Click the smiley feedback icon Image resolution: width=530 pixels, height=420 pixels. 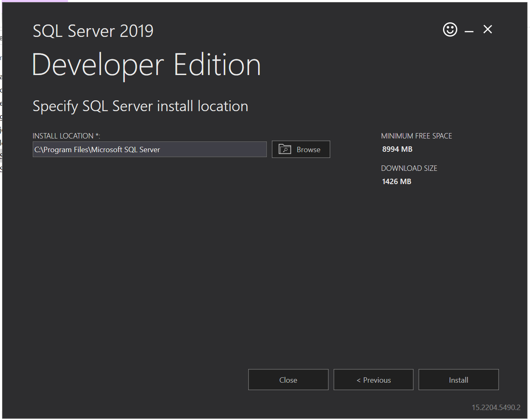450,29
